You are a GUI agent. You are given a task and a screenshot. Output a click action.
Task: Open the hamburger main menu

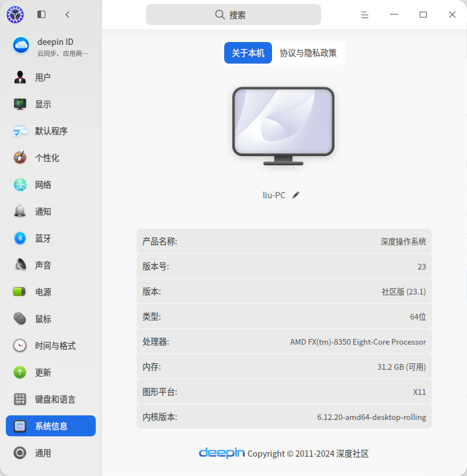pos(365,15)
